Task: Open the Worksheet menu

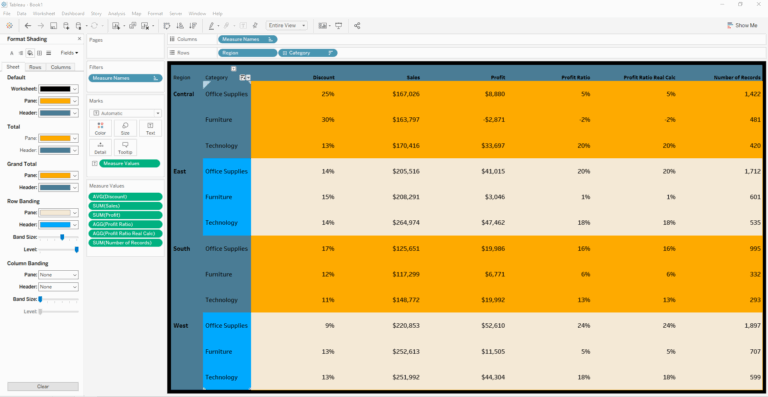Action: [x=44, y=13]
